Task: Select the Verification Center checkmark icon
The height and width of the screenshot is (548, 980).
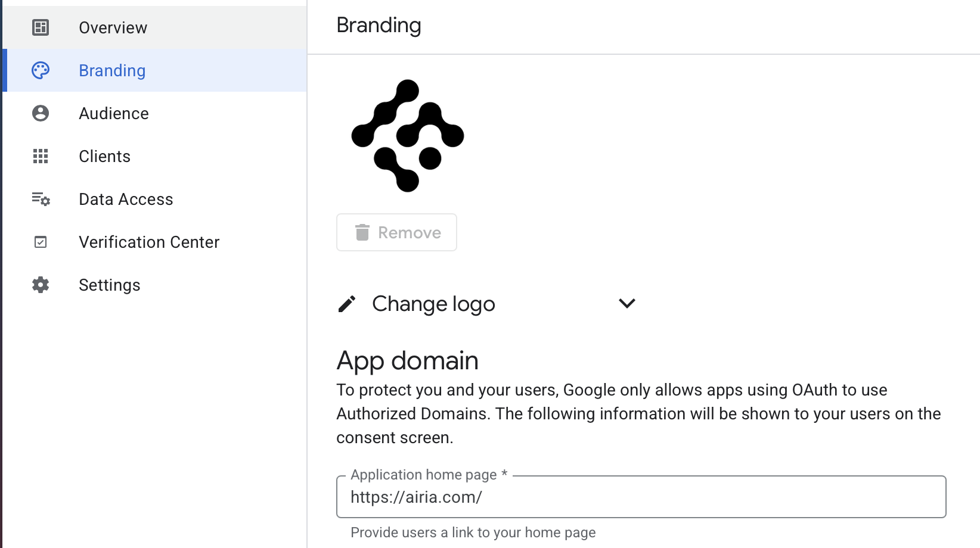Action: [40, 242]
